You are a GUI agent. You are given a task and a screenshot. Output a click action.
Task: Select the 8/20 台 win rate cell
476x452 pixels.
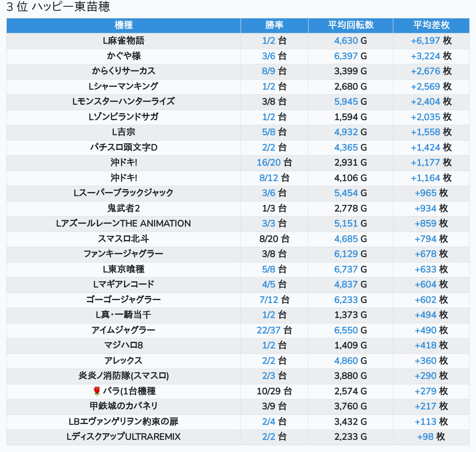pyautogui.click(x=274, y=239)
